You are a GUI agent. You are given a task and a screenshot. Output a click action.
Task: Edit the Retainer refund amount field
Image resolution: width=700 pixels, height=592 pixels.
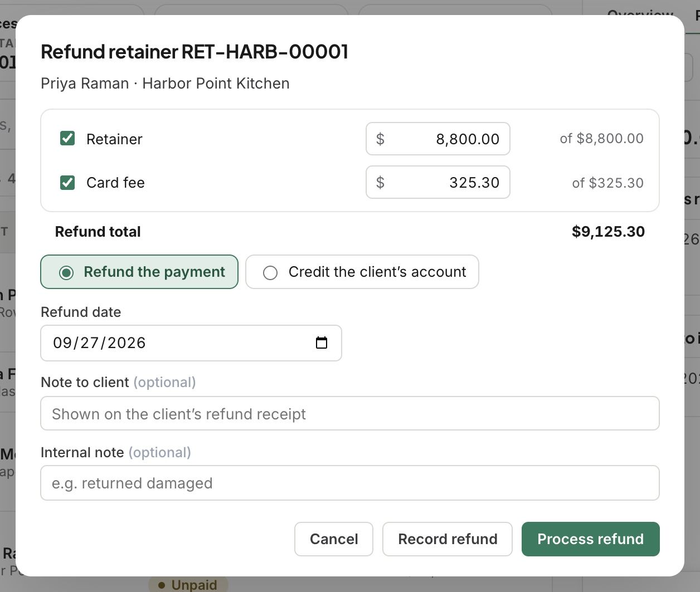(438, 139)
